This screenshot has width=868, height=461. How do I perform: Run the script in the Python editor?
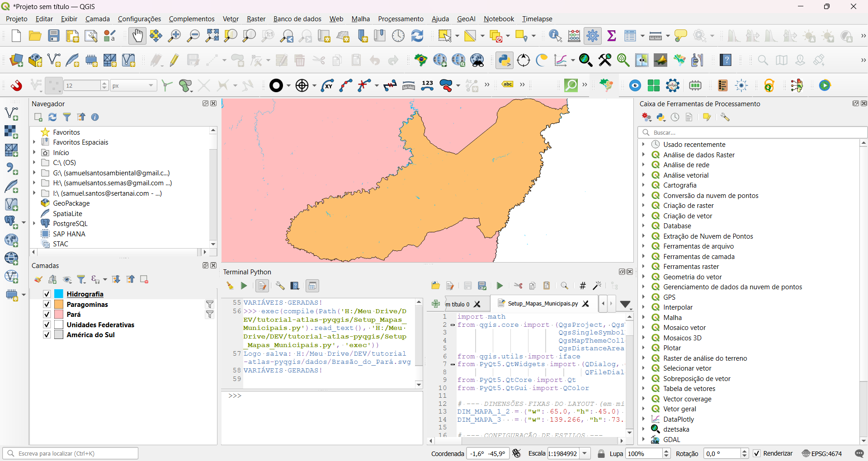(x=500, y=286)
